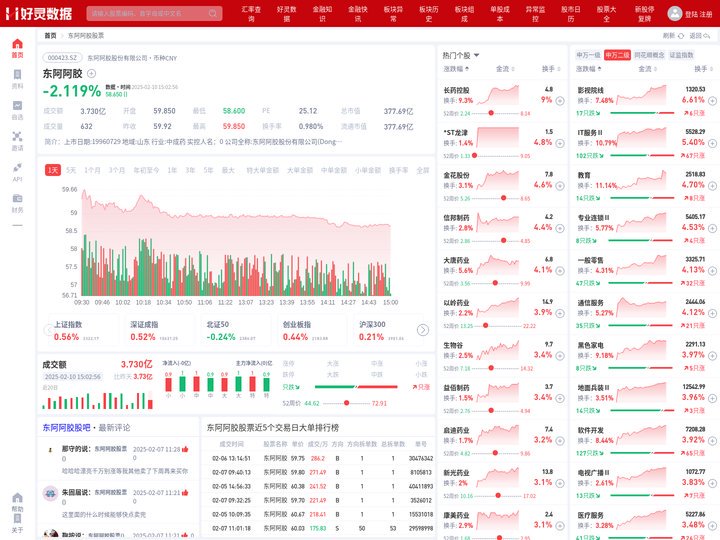
Task: Click the search magnifier icon
Action: [213, 13]
